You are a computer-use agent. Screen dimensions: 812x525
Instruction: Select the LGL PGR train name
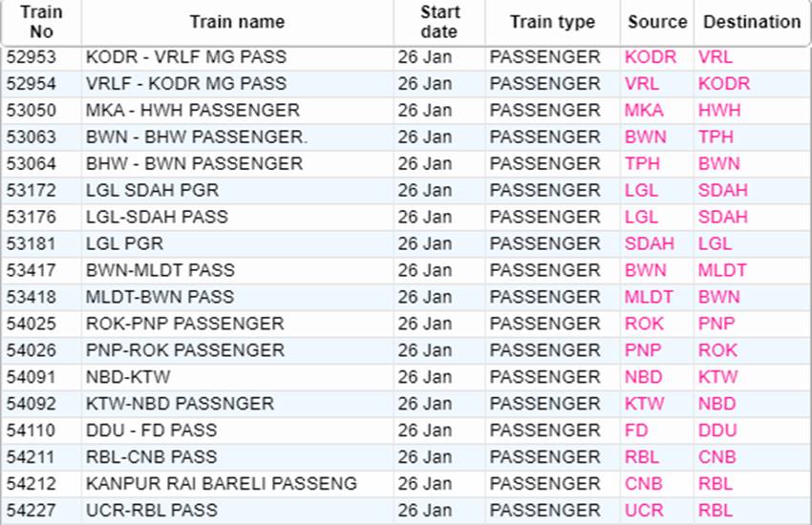click(x=124, y=243)
